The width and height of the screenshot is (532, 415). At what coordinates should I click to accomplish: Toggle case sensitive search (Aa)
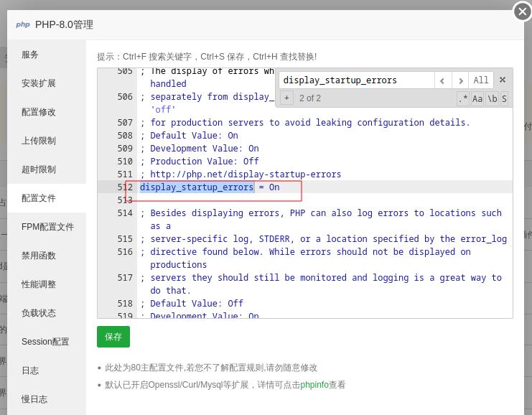pyautogui.click(x=477, y=99)
